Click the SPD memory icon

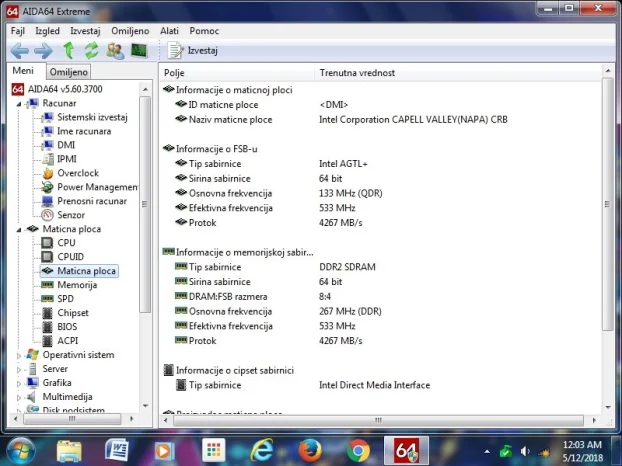click(48, 299)
